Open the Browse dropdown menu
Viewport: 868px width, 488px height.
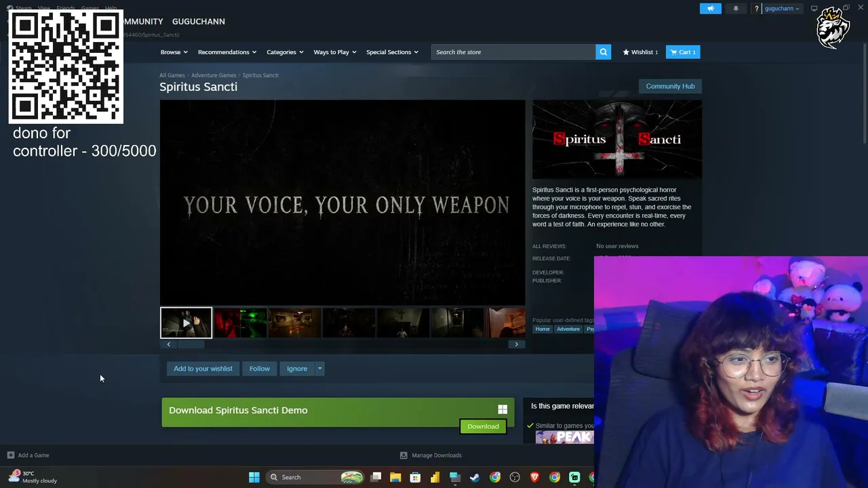coord(174,52)
